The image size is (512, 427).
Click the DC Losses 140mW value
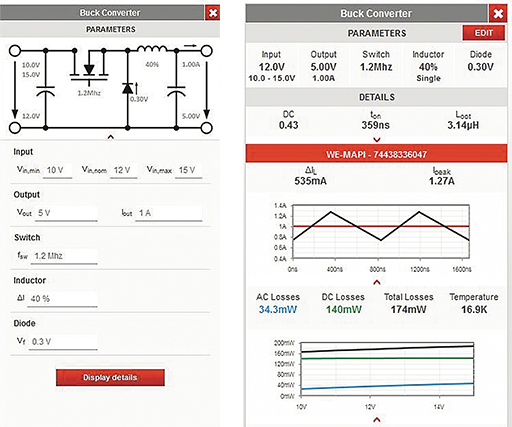[344, 309]
